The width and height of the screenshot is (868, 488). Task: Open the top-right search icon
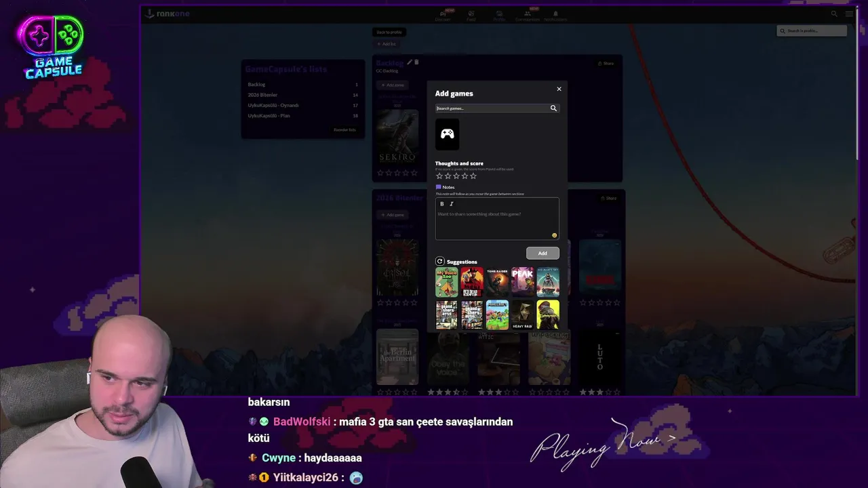pyautogui.click(x=834, y=14)
